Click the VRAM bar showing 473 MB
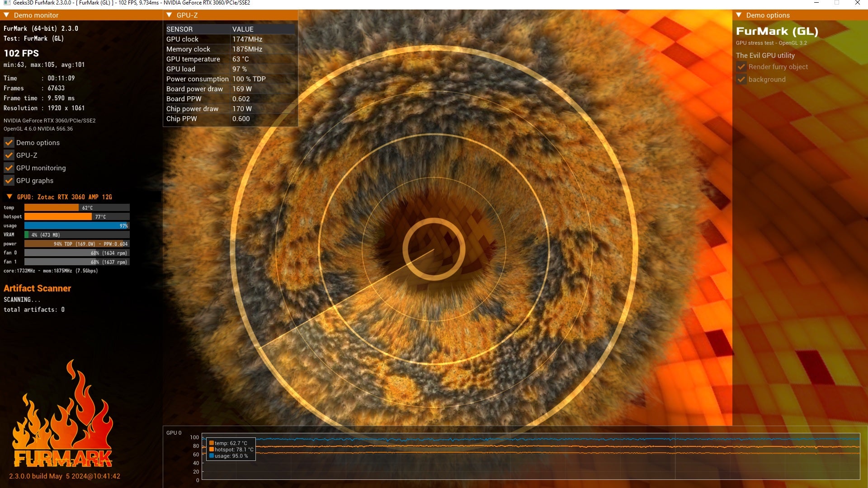This screenshot has height=488, width=868. 77,235
